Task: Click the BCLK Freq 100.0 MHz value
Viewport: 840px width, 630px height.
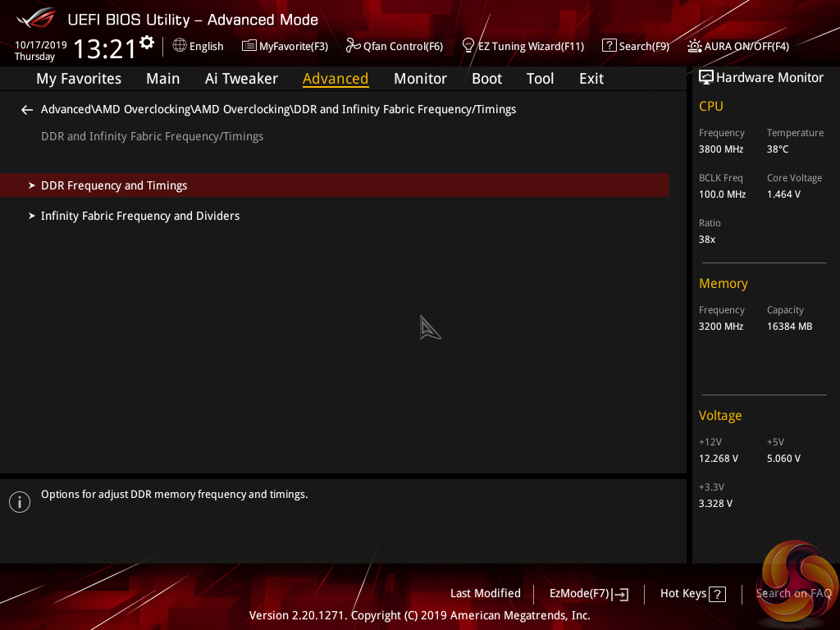Action: (722, 194)
